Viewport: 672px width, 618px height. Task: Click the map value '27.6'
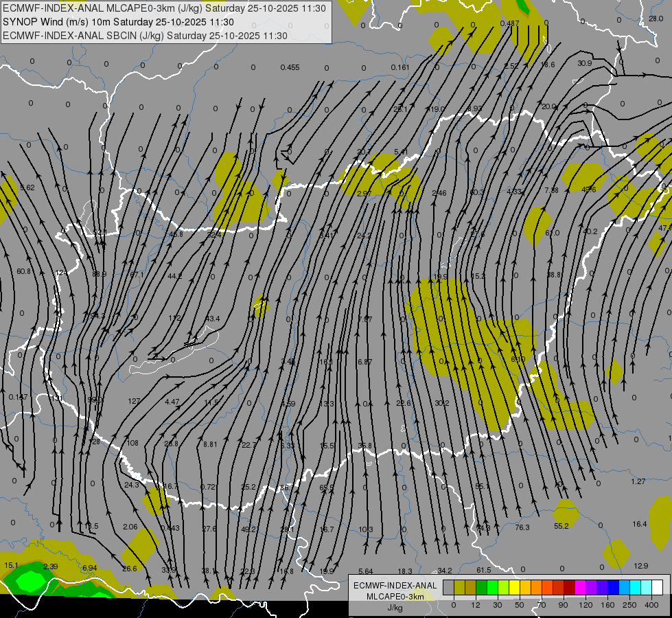coord(209,529)
